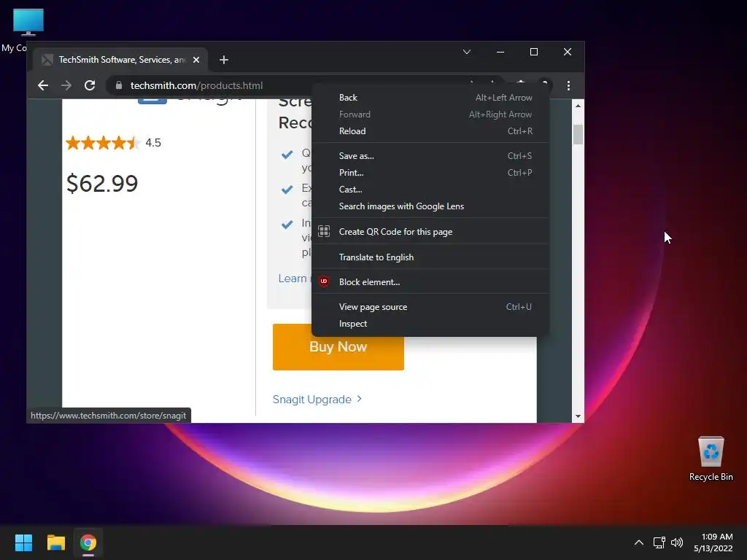
Task: Select Block element... menu entry
Action: tap(430, 282)
